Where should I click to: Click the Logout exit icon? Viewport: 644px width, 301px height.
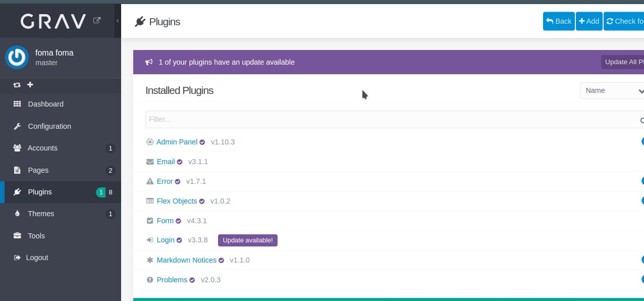17,258
